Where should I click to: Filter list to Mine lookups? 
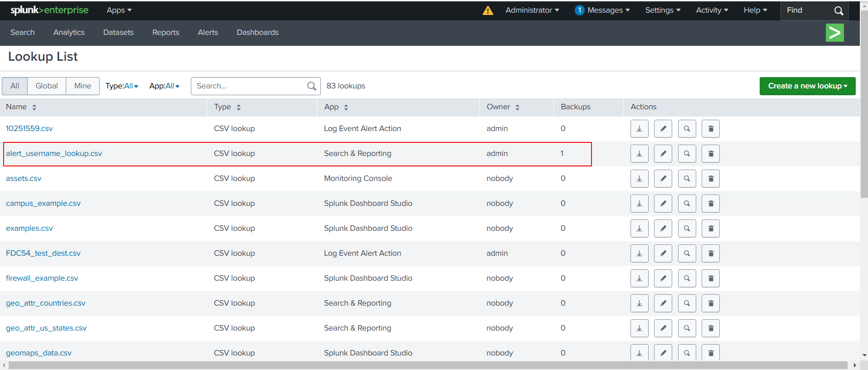point(82,86)
